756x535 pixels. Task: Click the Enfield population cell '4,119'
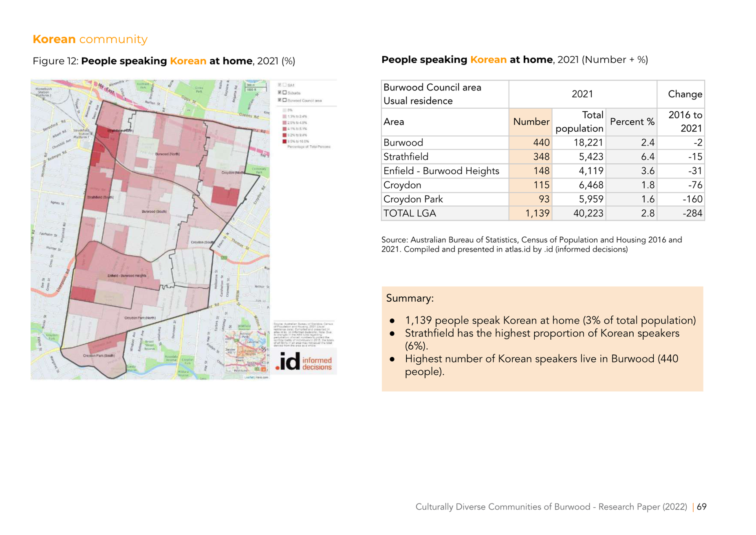579,171
